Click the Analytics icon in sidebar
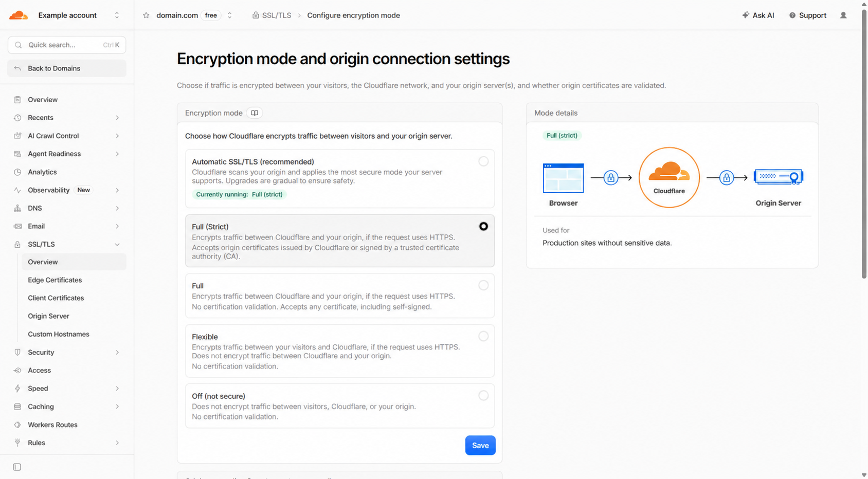Viewport: 868px width, 479px height. pyautogui.click(x=17, y=172)
